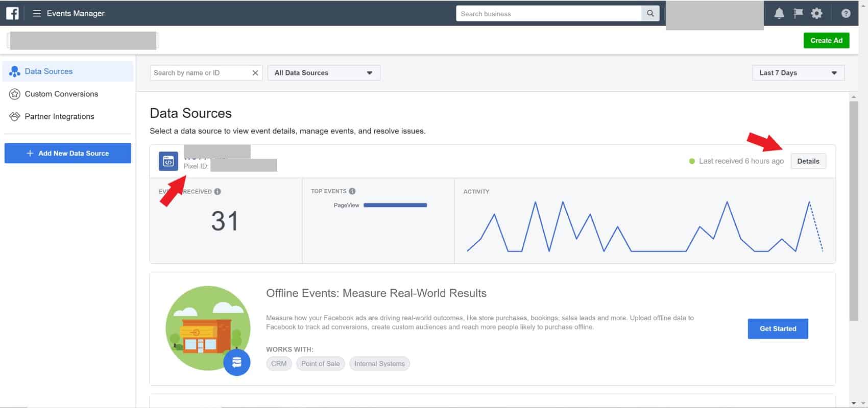The width and height of the screenshot is (868, 408).
Task: Click the offline events database badge icon
Action: 236,363
